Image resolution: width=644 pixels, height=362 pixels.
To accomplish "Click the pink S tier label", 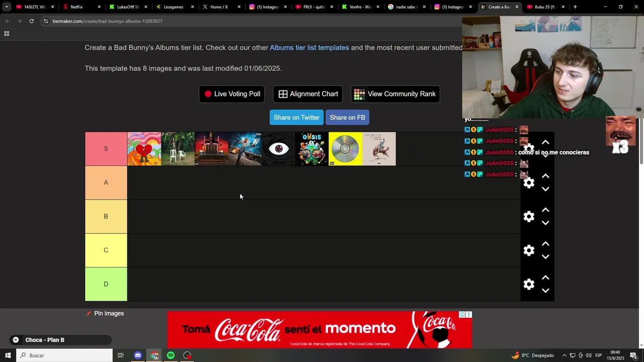I will (106, 149).
